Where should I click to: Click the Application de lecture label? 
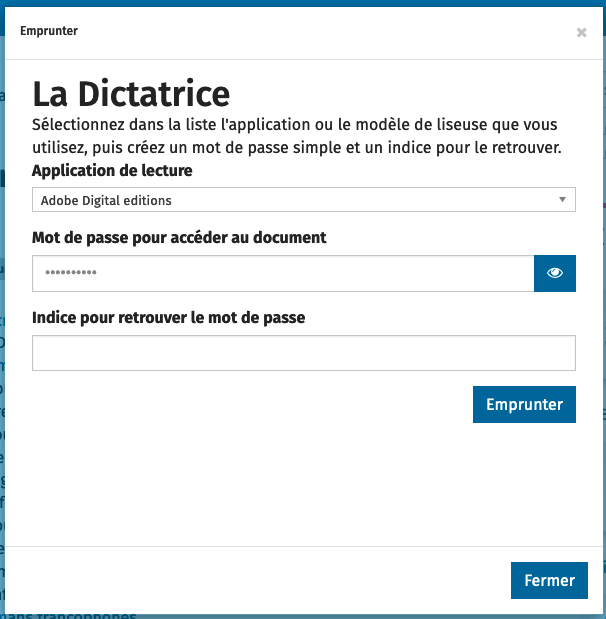(x=112, y=171)
